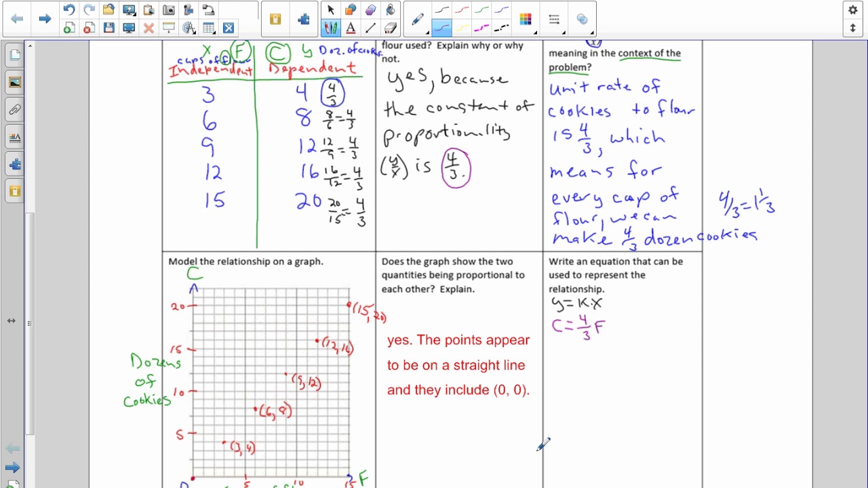Viewport: 868px width, 488px height.
Task: Choose the Text tool
Action: (x=351, y=28)
